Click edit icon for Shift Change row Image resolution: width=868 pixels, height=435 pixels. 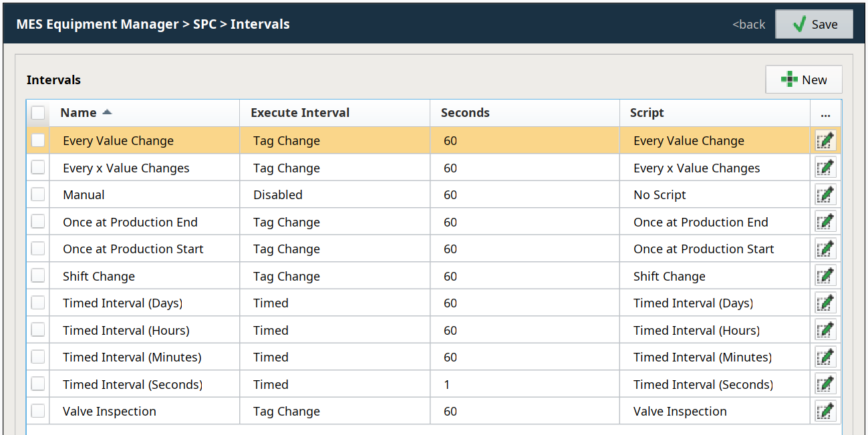tap(825, 276)
